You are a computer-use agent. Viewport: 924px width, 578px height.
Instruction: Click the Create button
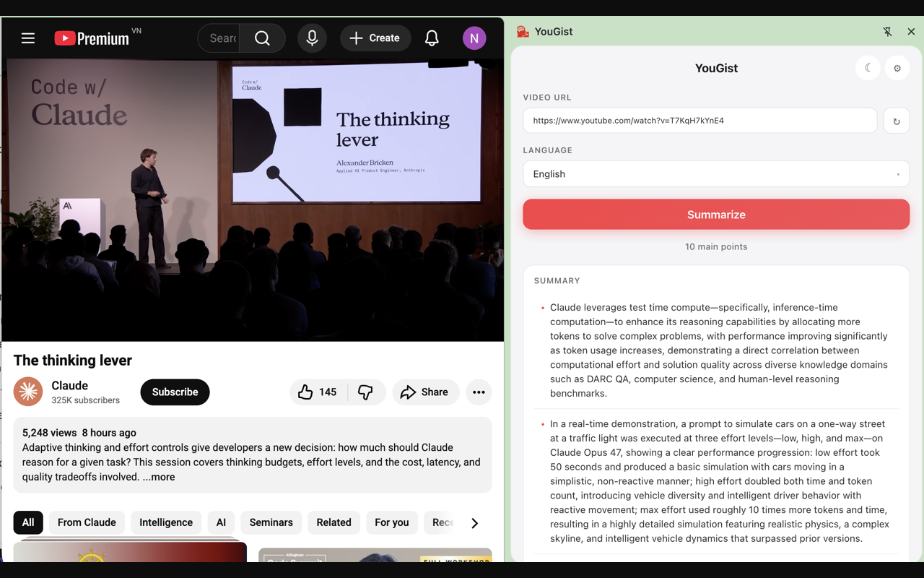click(x=375, y=38)
